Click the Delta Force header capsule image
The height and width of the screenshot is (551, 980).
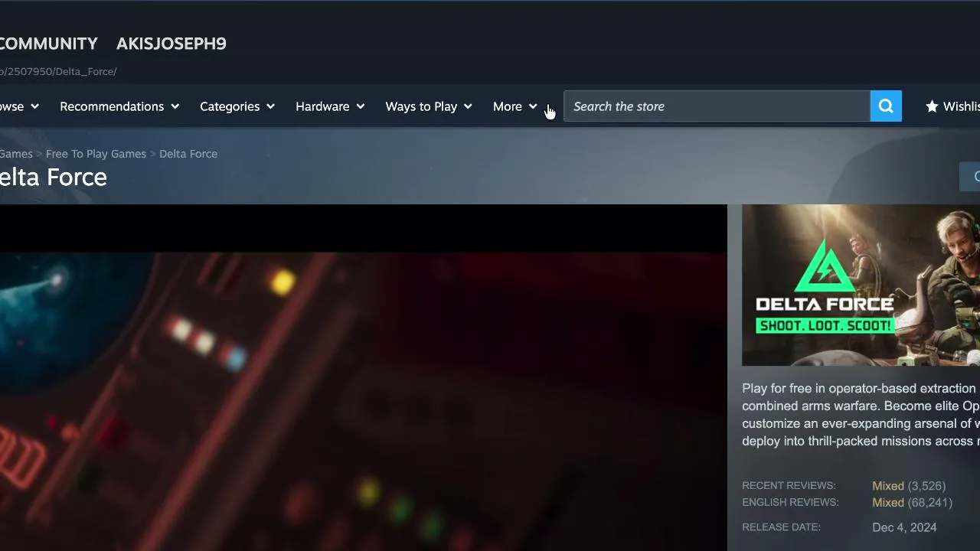(861, 285)
